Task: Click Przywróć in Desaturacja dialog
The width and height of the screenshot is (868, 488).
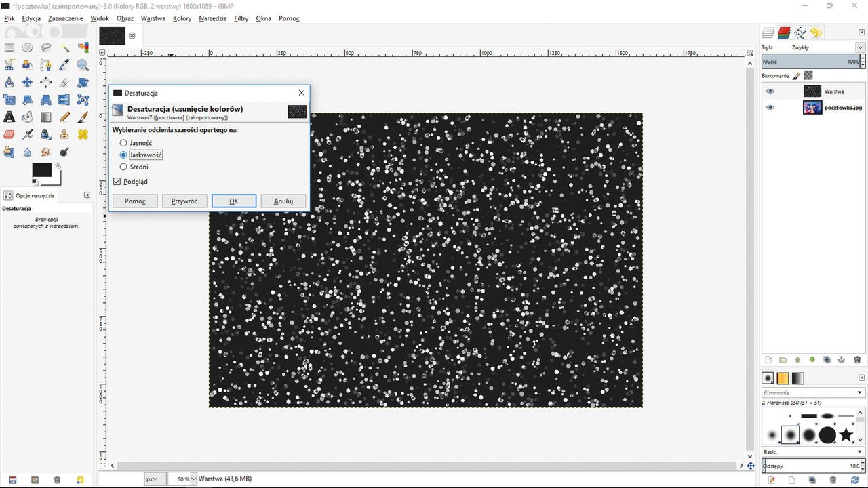Action: (184, 201)
